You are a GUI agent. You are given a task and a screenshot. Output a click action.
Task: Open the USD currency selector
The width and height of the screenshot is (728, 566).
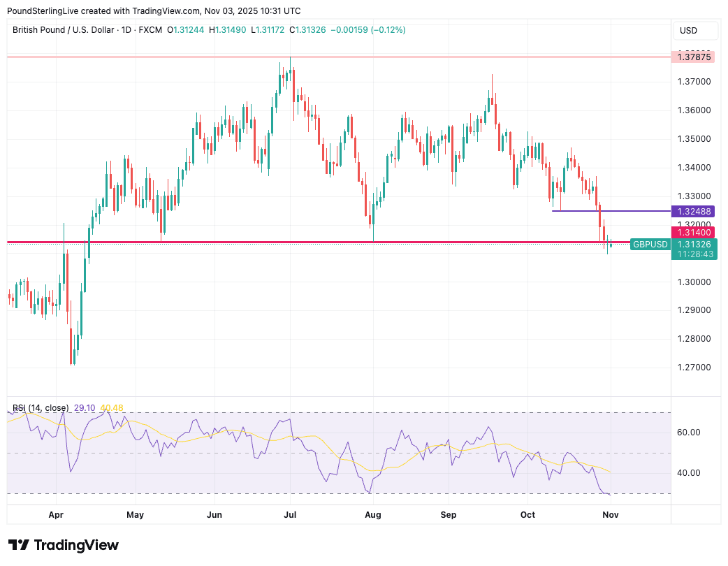coord(689,31)
